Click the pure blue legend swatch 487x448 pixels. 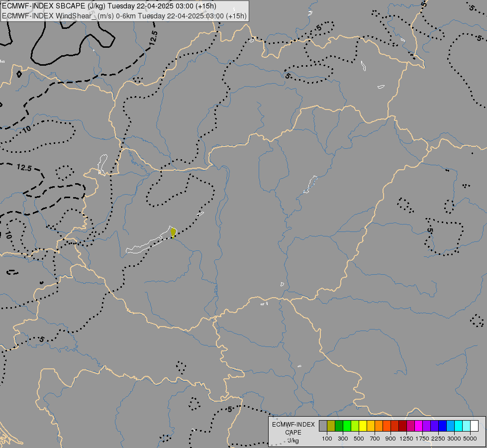coord(442,426)
